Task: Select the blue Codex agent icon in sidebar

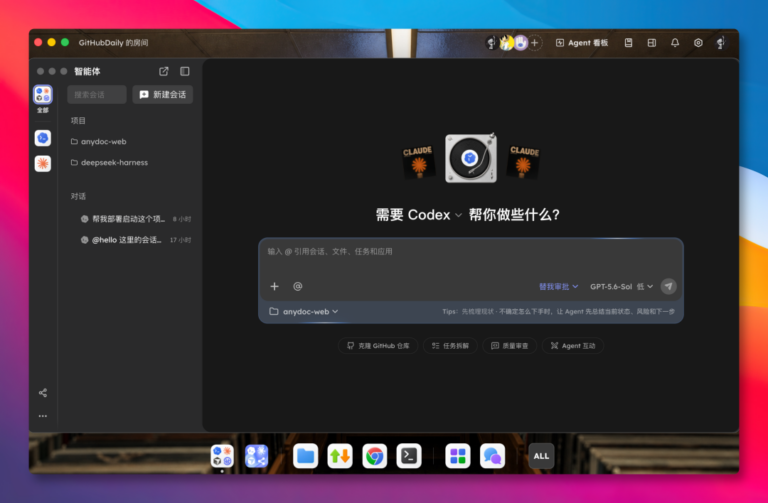Action: pyautogui.click(x=43, y=138)
